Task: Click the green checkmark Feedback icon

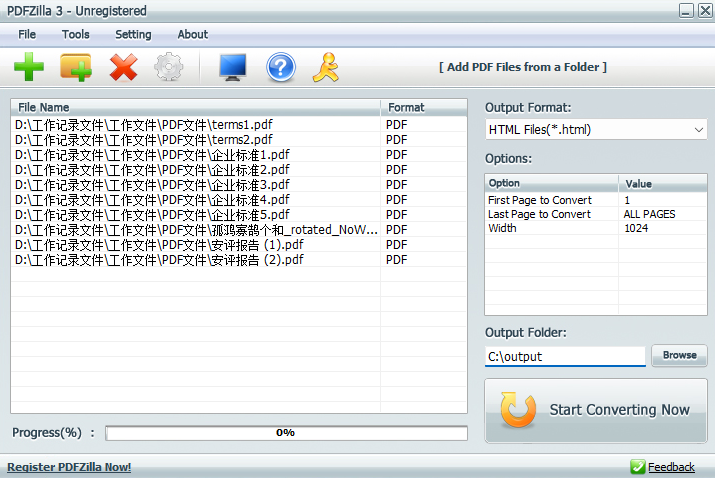Action: point(637,467)
